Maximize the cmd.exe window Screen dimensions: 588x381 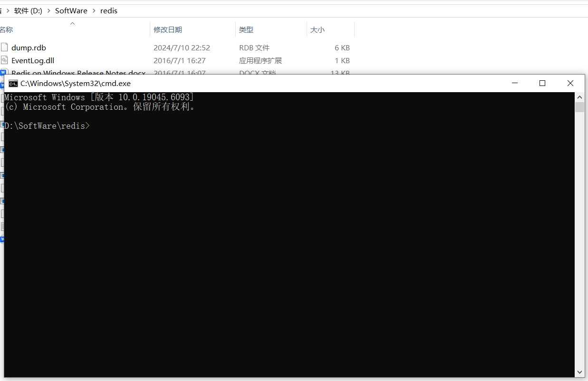pos(542,83)
